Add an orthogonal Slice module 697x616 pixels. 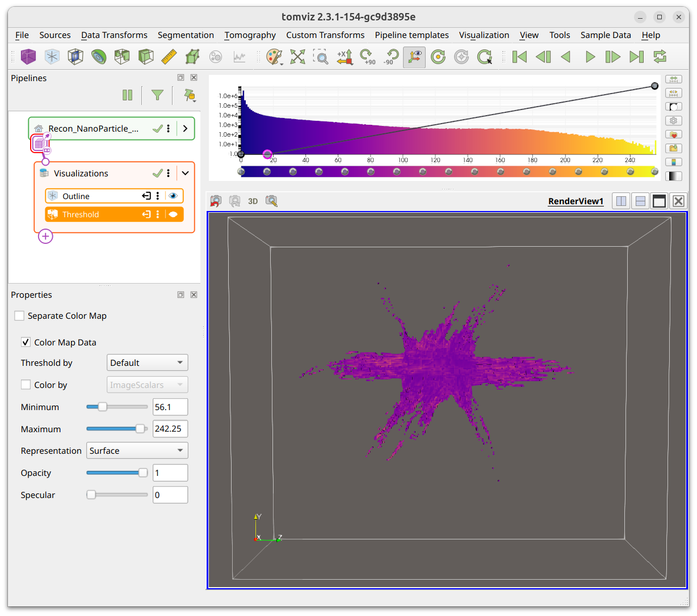(x=75, y=57)
